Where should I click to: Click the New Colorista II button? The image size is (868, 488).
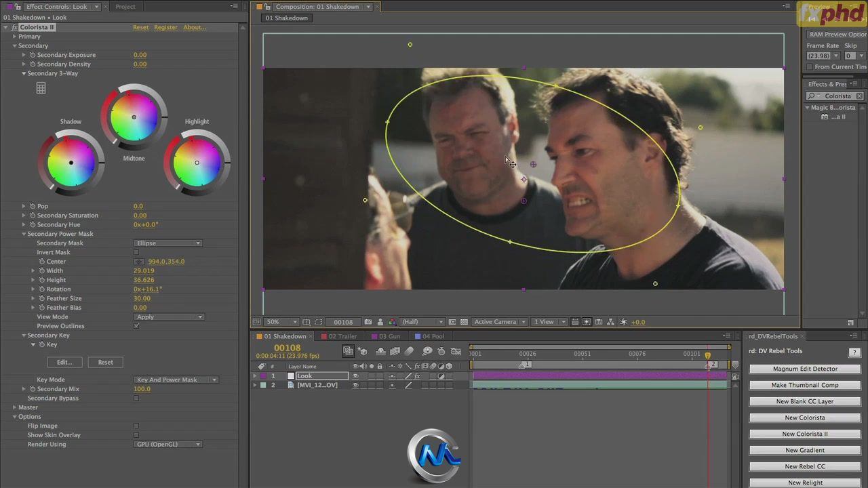click(804, 434)
